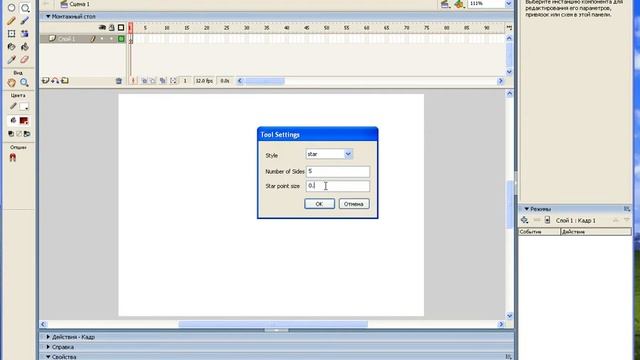Click frame 25 on the timeline ruler
Viewport: 640px width, 360px height.
pyautogui.click(x=227, y=28)
